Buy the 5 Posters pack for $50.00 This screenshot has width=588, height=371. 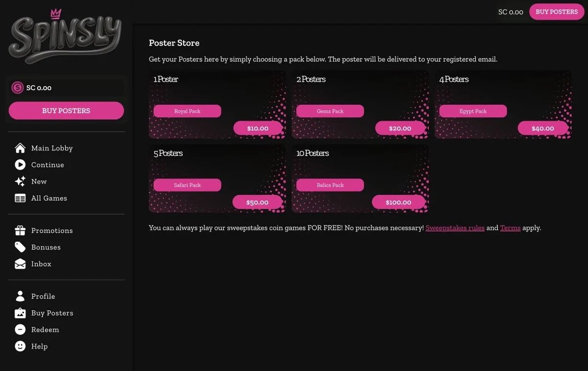[257, 202]
